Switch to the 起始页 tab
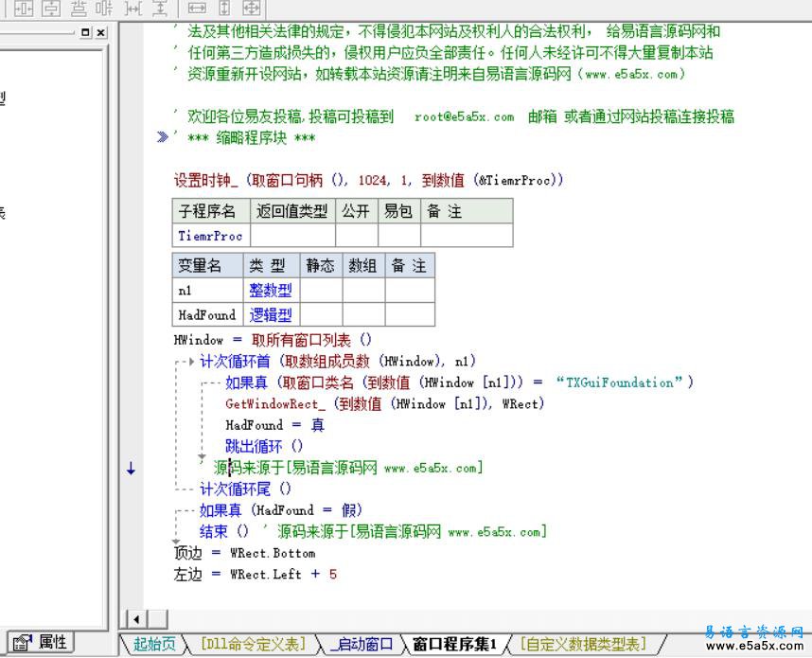This screenshot has height=658, width=812. pyautogui.click(x=154, y=644)
